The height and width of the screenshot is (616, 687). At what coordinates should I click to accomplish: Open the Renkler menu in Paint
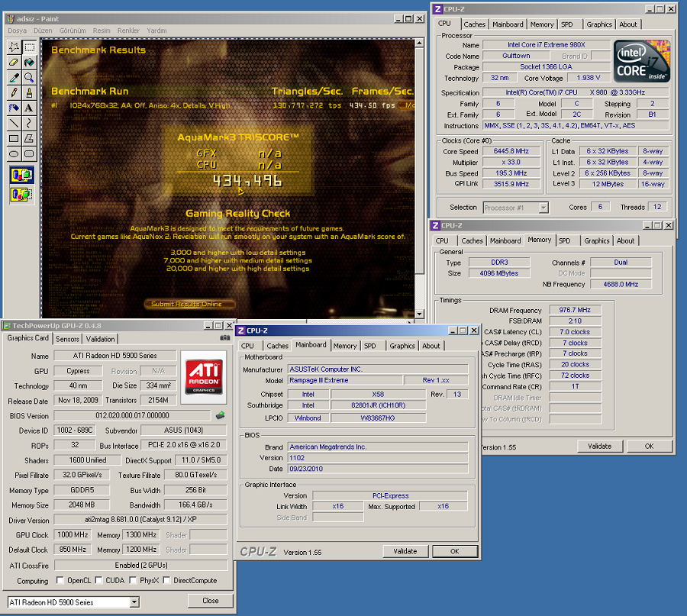[x=128, y=31]
